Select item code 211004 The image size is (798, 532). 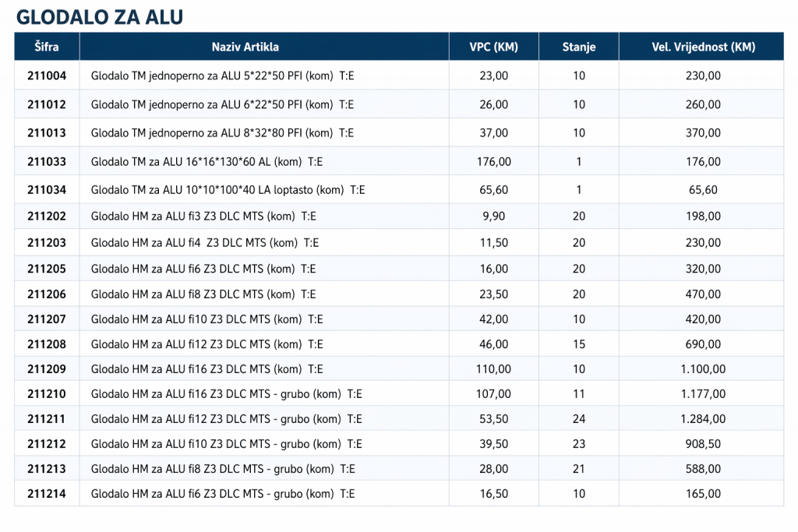tap(47, 76)
